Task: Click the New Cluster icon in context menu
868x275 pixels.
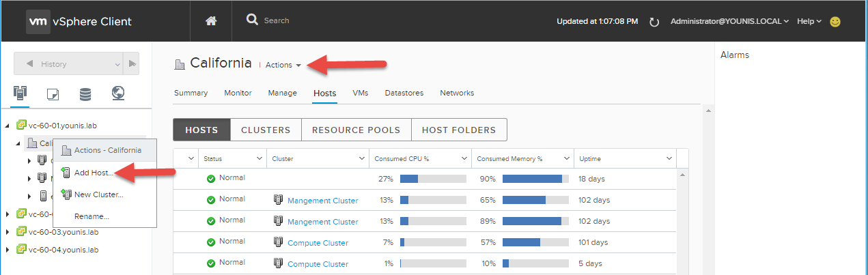Action: click(x=66, y=194)
